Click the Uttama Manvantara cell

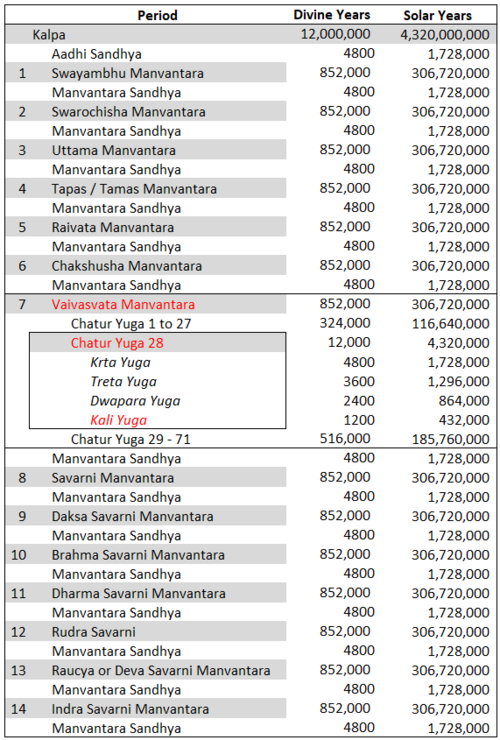point(113,150)
